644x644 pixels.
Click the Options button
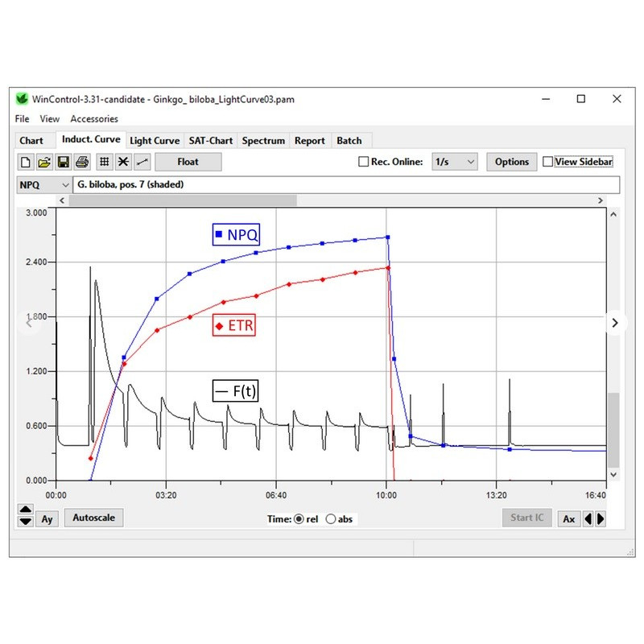[511, 162]
